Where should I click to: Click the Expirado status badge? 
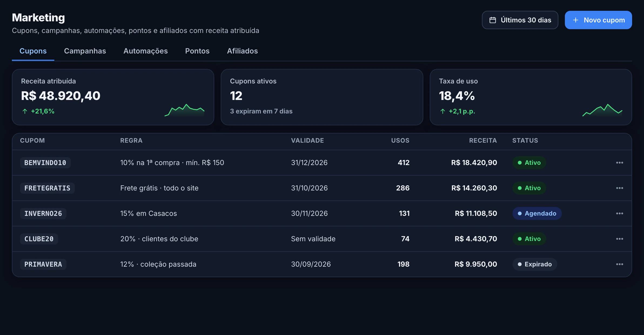pyautogui.click(x=535, y=264)
